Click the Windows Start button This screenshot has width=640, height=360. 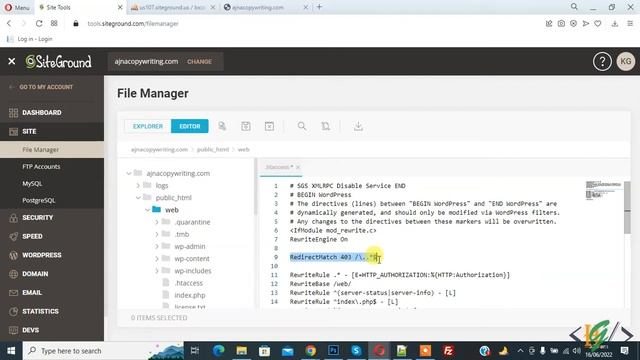11,351
